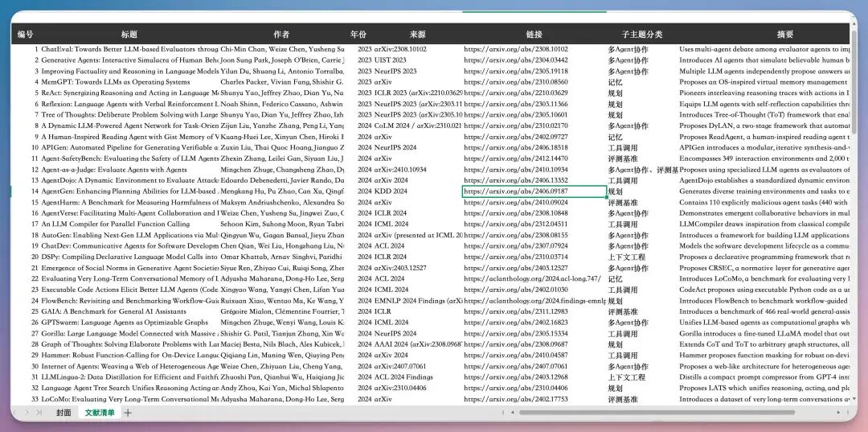Select the source cell starting 'EMNLP 2024 Findings'
This screenshot has width=868, height=432.
pos(418,301)
